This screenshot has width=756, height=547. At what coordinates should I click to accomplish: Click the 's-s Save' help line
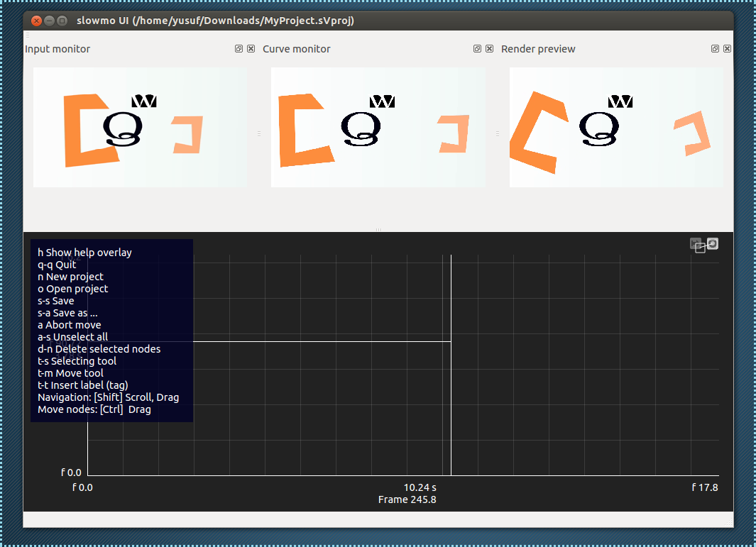pos(56,301)
